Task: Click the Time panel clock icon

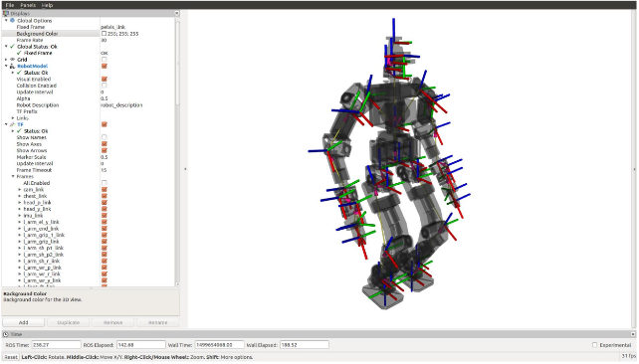Action: click(6, 334)
